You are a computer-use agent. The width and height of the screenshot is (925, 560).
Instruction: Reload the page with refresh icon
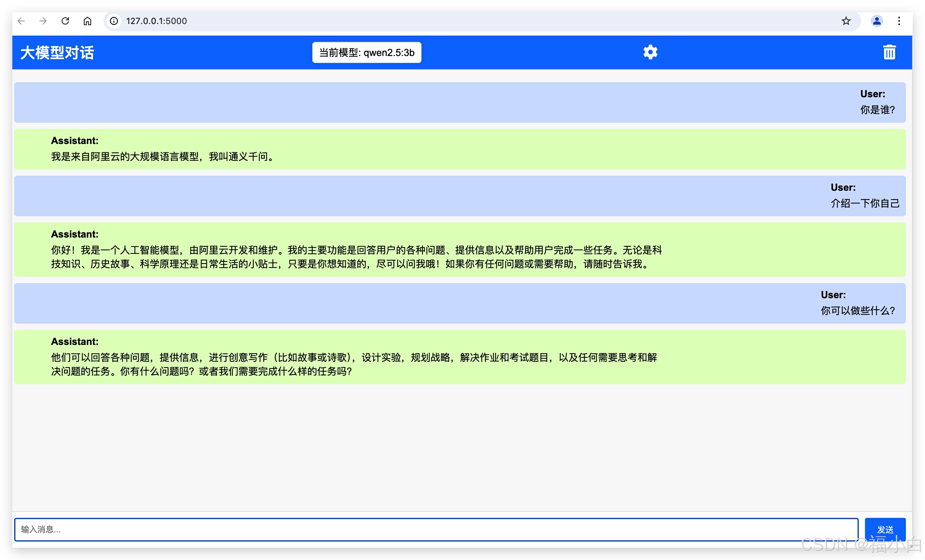(65, 21)
